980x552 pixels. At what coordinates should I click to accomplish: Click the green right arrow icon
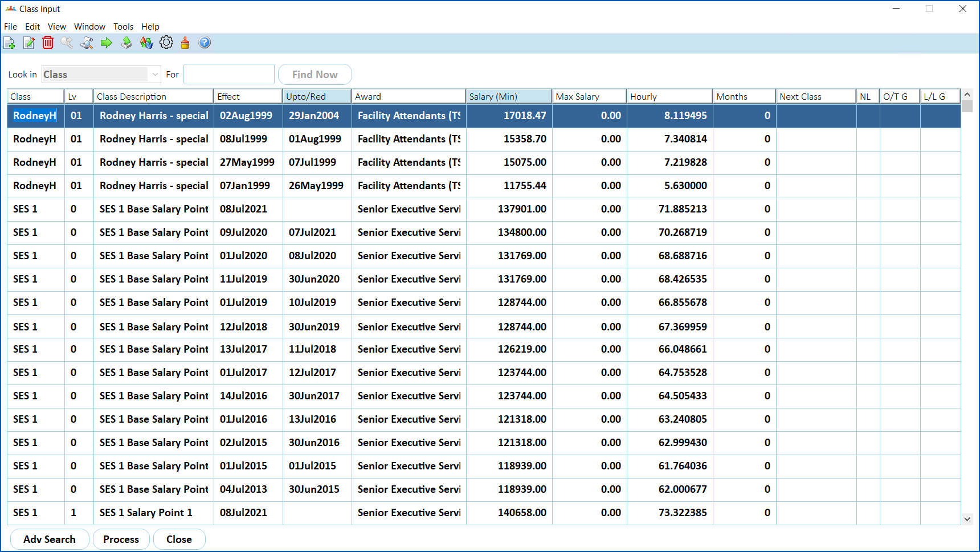[x=106, y=43]
